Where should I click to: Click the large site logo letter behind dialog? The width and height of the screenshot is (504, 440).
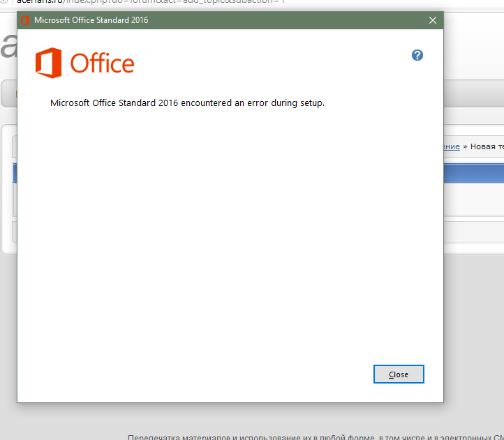coord(8,49)
